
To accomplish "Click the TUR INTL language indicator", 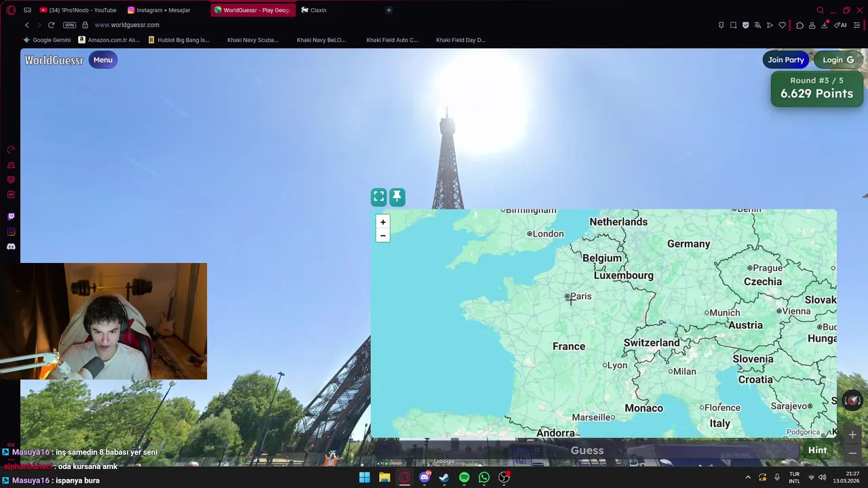I will [794, 477].
